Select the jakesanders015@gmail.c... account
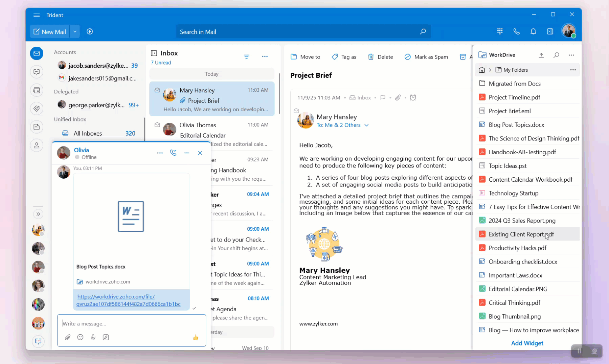Viewport: 609px width, 364px height. point(98,78)
